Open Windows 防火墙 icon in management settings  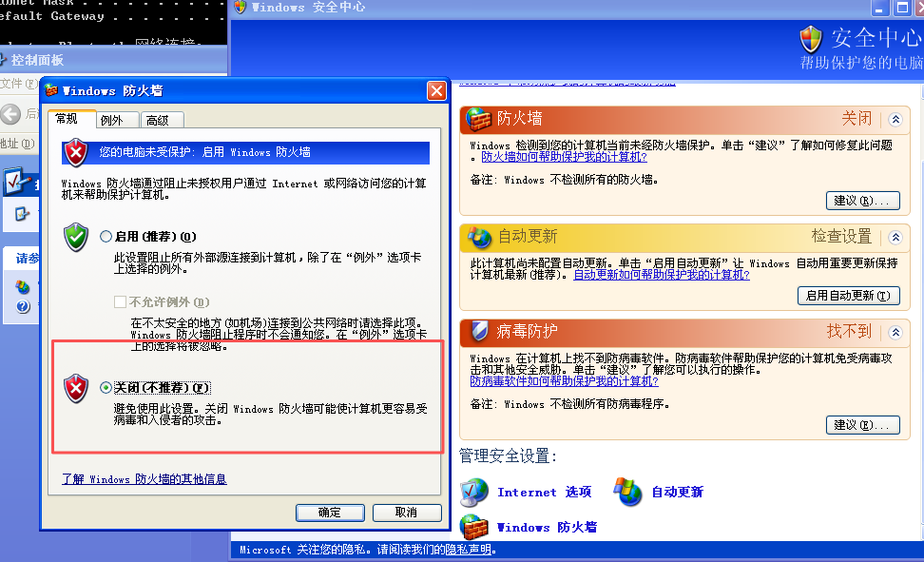(474, 527)
